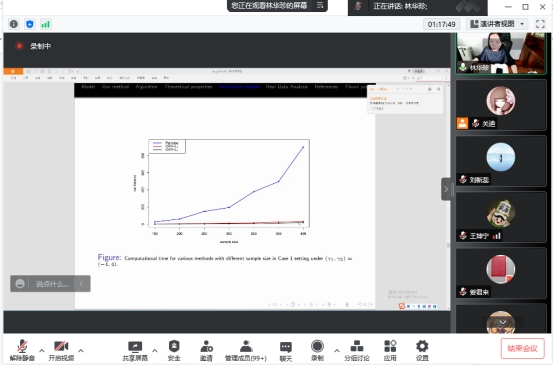Toggle the 录制 record button
Viewport: 553px width, 365px height.
317,350
